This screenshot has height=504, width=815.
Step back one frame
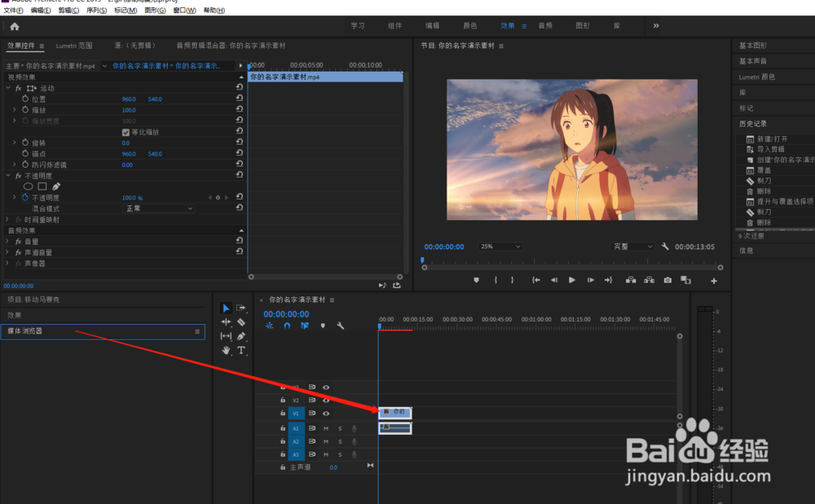pyautogui.click(x=554, y=280)
